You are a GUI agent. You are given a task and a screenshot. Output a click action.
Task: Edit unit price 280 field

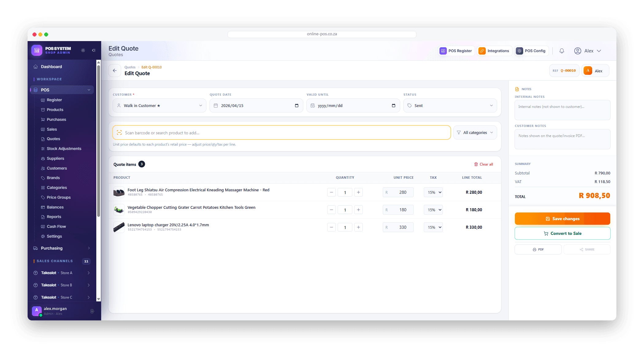point(398,192)
